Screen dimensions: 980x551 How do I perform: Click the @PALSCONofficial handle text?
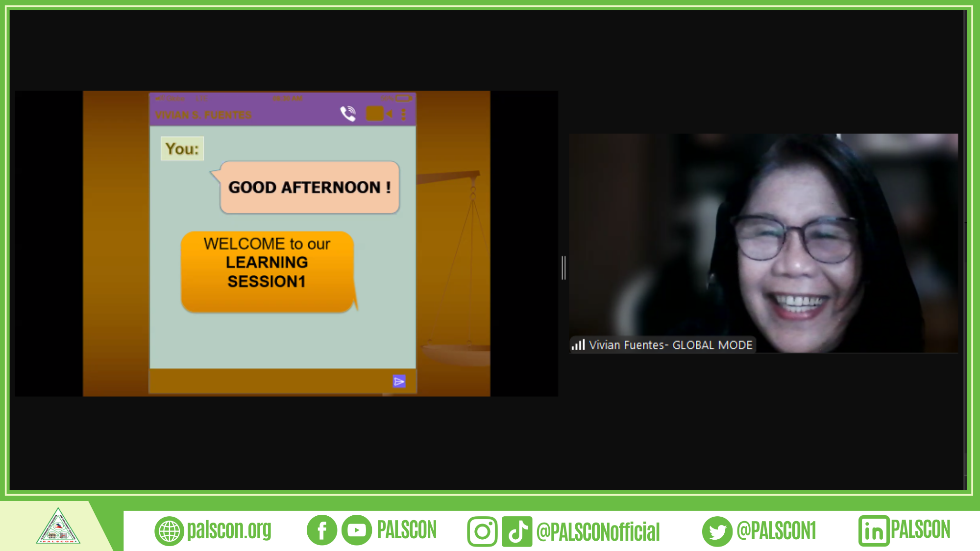click(598, 532)
